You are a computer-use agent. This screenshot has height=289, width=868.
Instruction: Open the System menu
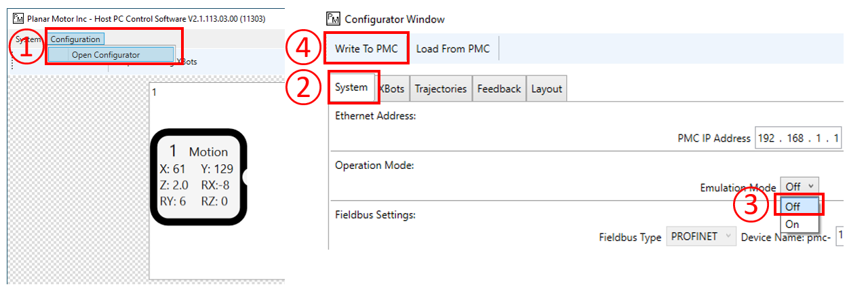(x=26, y=39)
